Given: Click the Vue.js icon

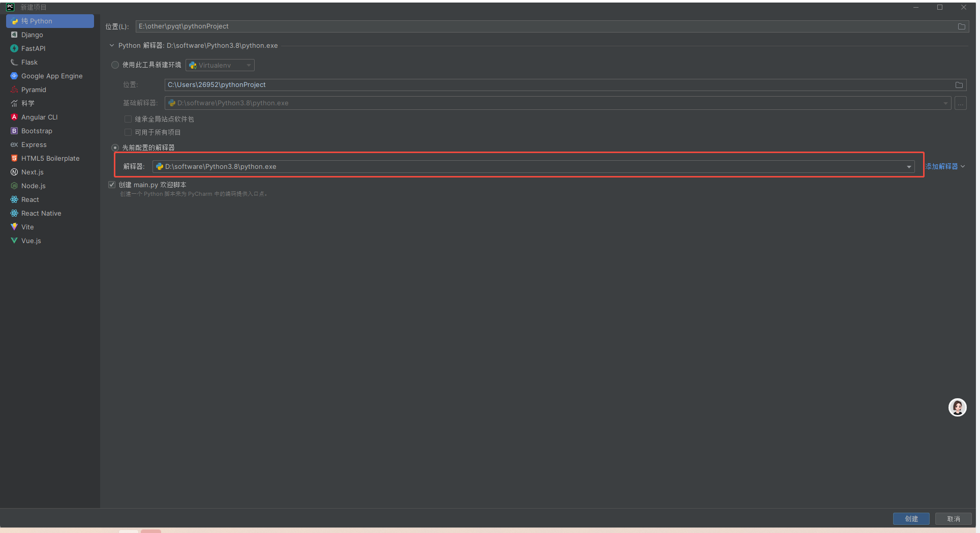Looking at the screenshot, I should point(14,241).
